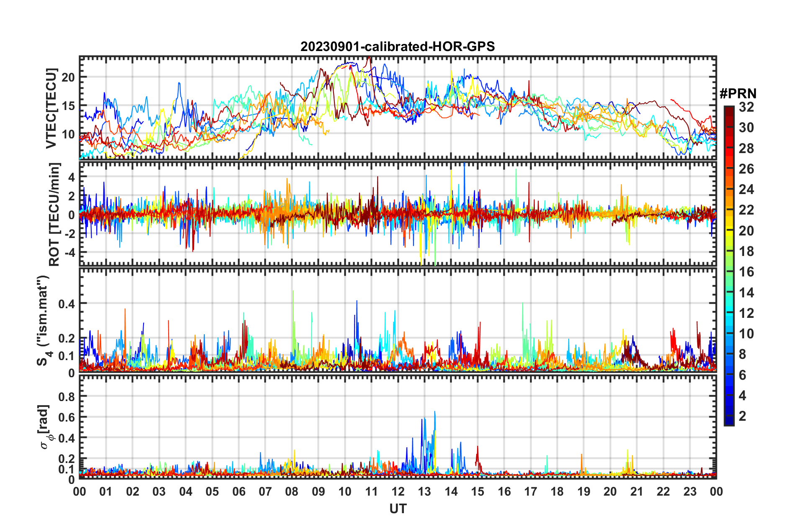Click PRN colorbar tick label 28

746,148
